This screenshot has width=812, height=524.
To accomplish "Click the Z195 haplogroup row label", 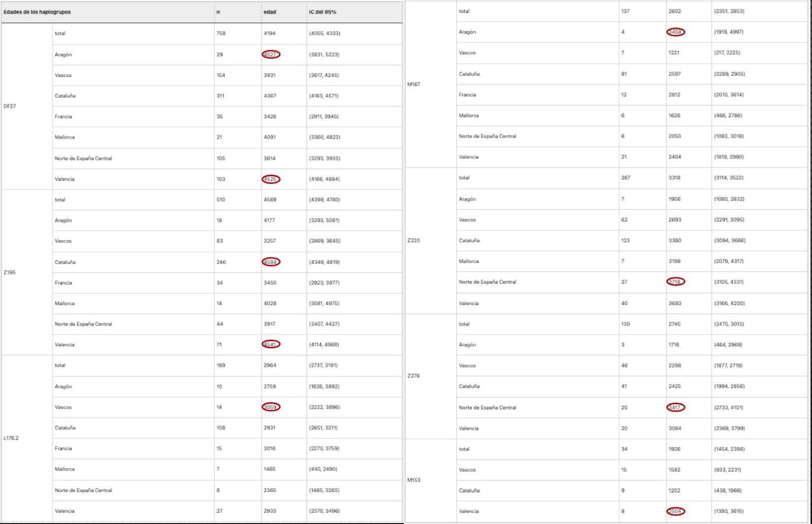I will click(10, 272).
